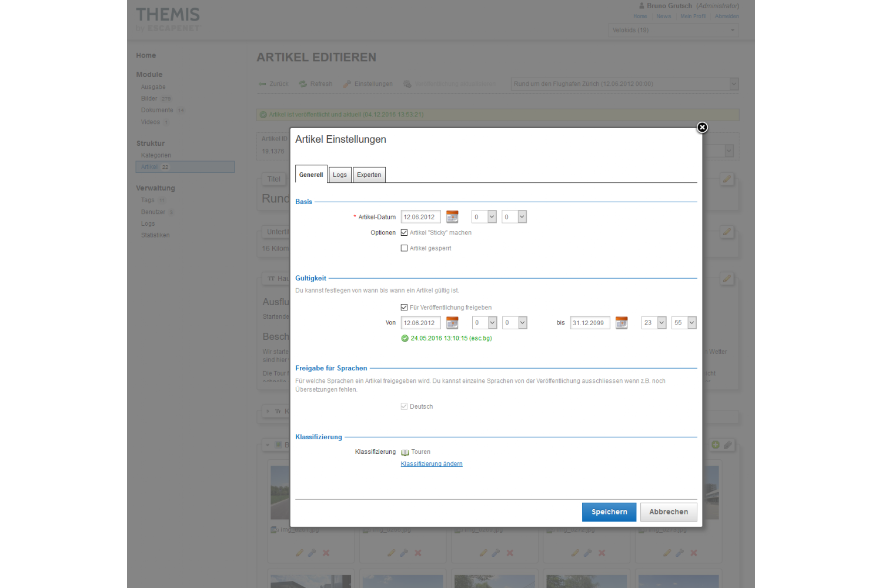Viewport: 882px width, 588px height.
Task: Click the Touren classification book icon
Action: tap(405, 452)
